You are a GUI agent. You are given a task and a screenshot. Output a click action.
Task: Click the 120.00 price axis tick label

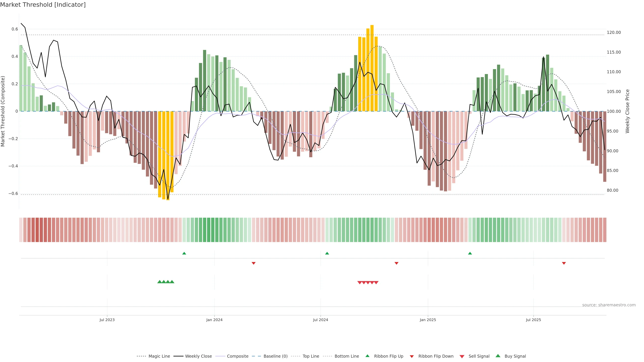coord(614,33)
